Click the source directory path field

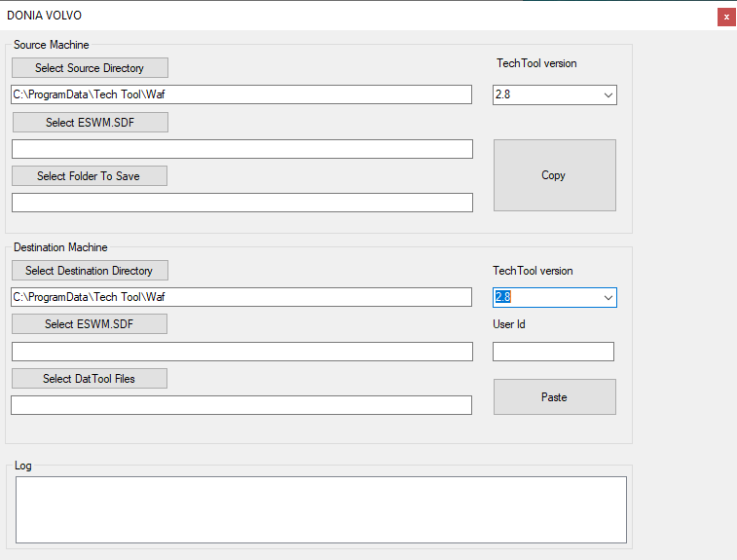point(241,94)
